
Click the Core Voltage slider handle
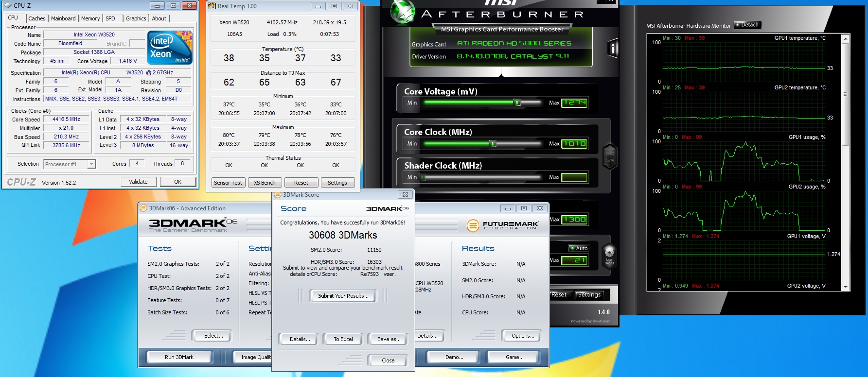pyautogui.click(x=517, y=103)
